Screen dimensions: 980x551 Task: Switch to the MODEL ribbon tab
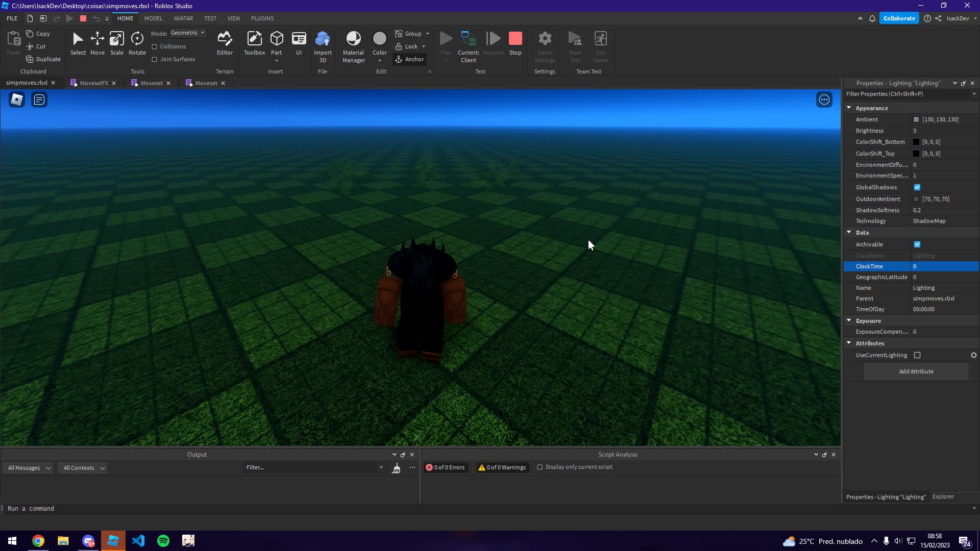point(153,18)
